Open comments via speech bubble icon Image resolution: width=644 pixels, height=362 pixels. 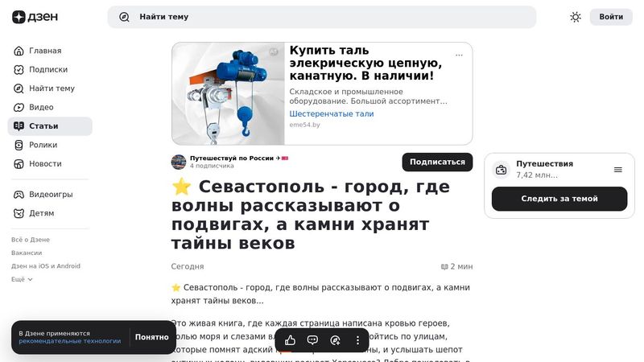click(312, 340)
